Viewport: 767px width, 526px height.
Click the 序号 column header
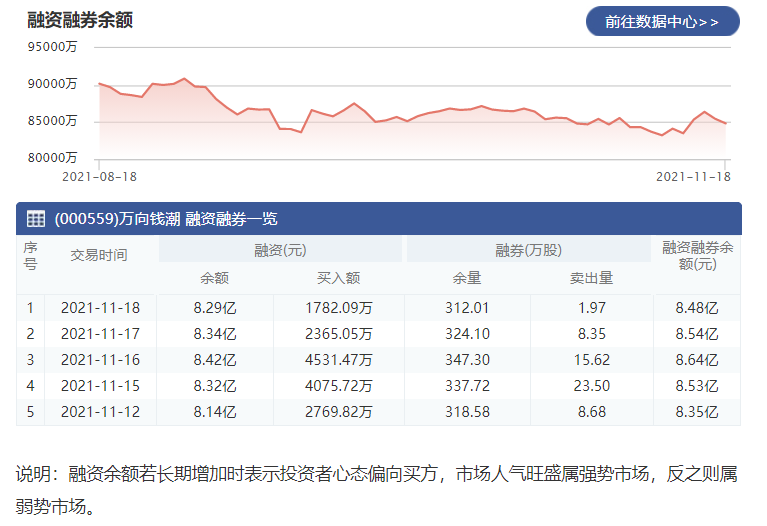tap(30, 255)
